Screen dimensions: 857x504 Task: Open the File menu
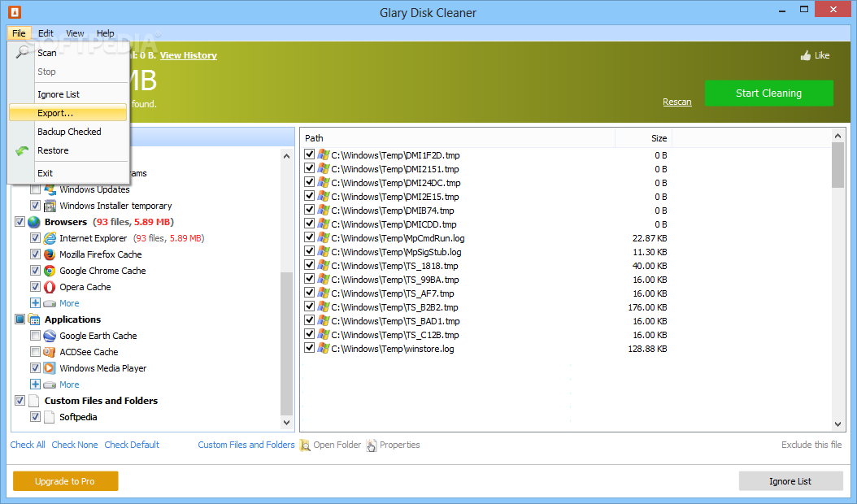(19, 33)
